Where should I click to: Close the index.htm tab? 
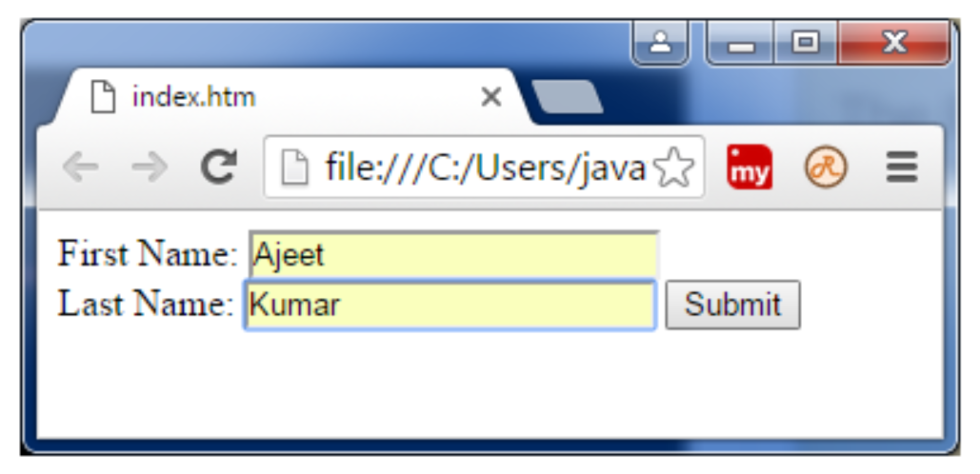pyautogui.click(x=490, y=97)
